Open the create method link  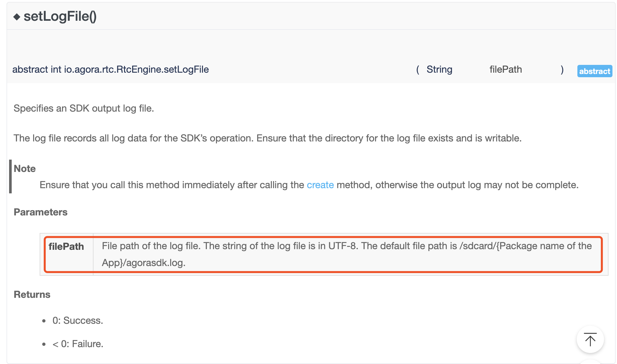click(x=320, y=185)
